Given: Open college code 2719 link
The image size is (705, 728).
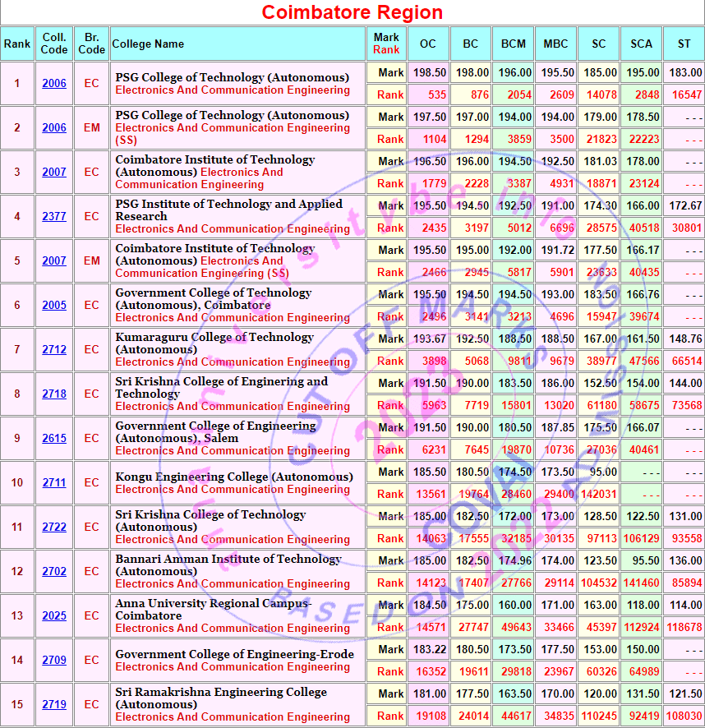Looking at the screenshot, I should click(x=54, y=705).
